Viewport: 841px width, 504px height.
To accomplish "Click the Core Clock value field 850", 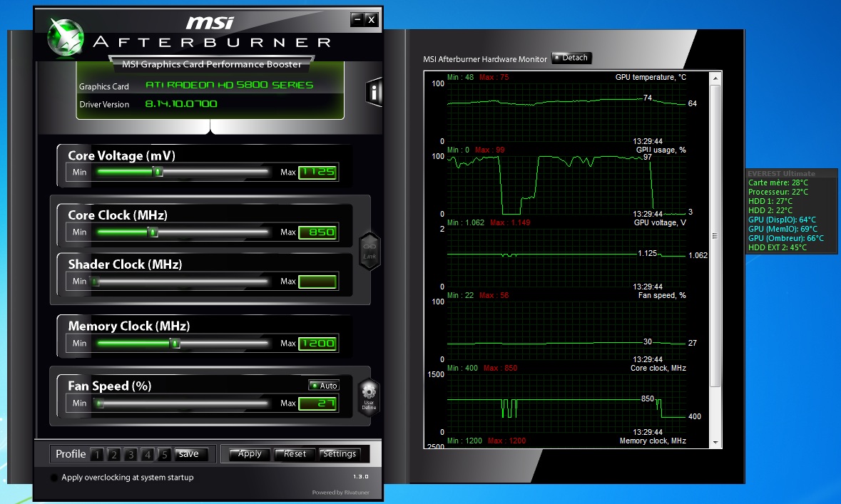I will pos(317,232).
